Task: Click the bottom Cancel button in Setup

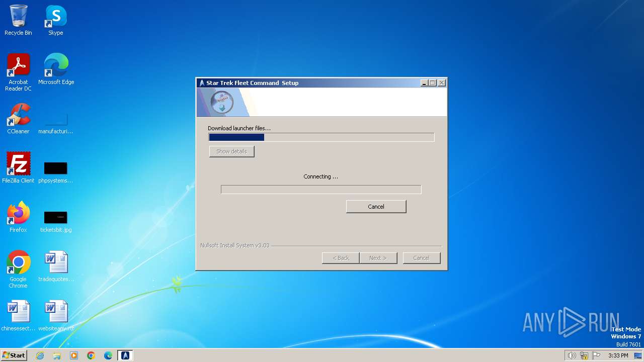Action: coord(421,258)
